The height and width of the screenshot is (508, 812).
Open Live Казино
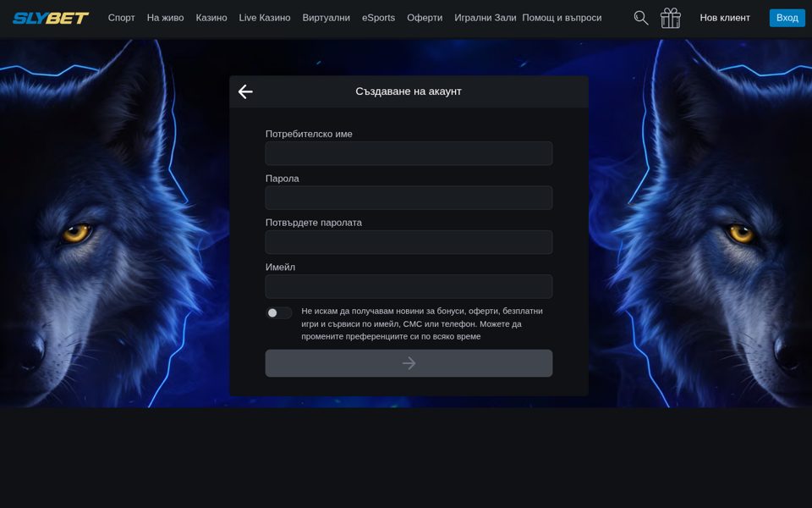pyautogui.click(x=265, y=18)
